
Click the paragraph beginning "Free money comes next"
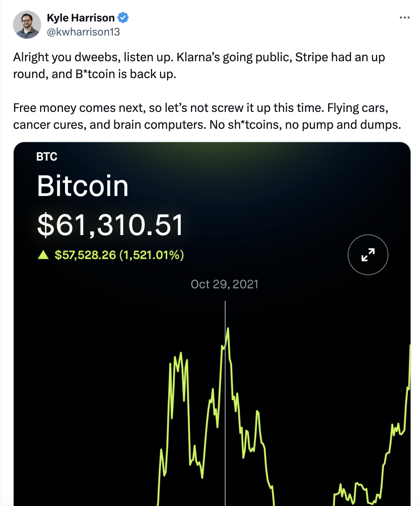pyautogui.click(x=207, y=116)
